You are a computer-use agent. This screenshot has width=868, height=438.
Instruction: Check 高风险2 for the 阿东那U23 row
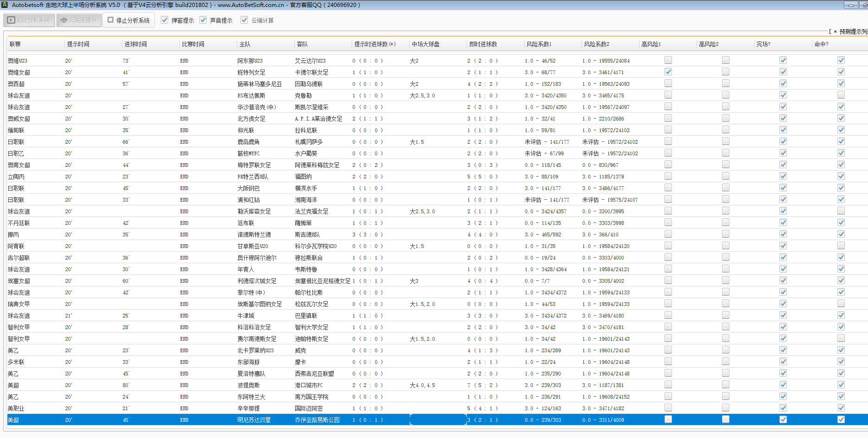click(725, 60)
